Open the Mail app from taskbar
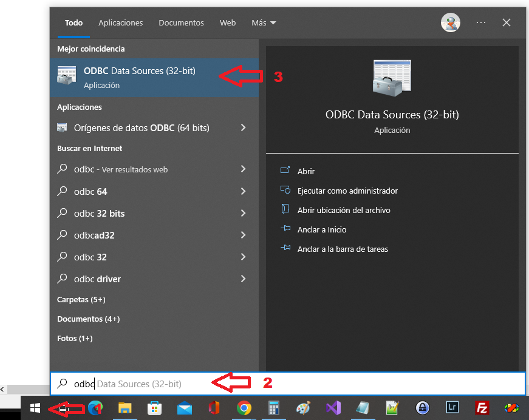529x420 pixels. 185,408
